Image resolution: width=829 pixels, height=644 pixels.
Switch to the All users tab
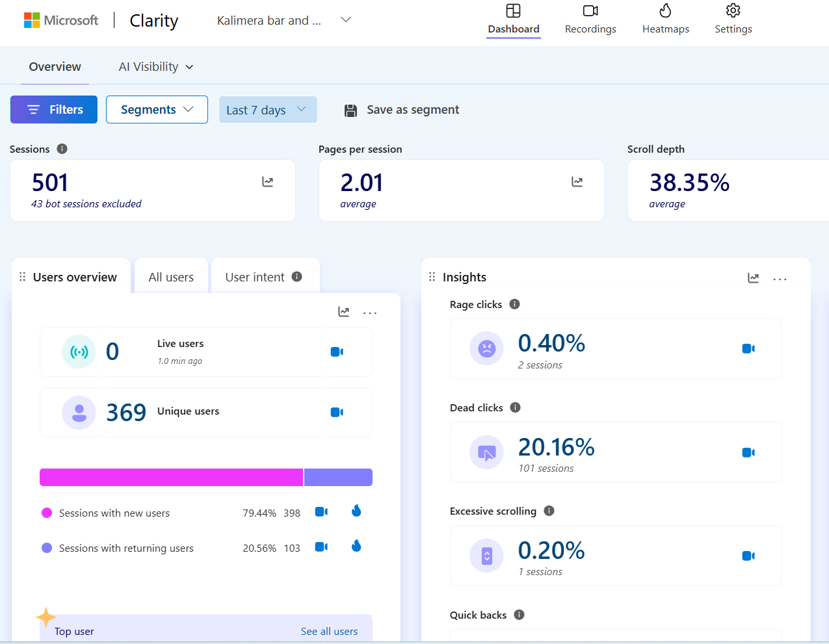[x=171, y=277]
